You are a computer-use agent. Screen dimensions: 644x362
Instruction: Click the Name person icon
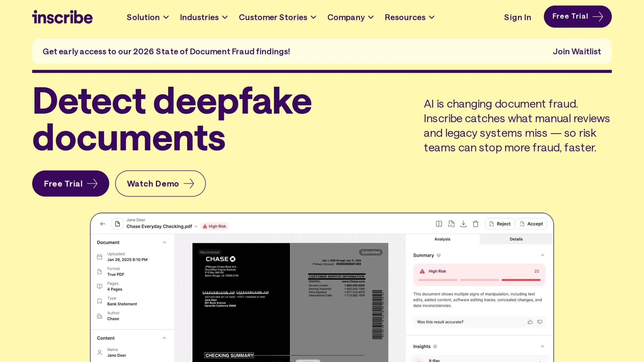pyautogui.click(x=100, y=352)
